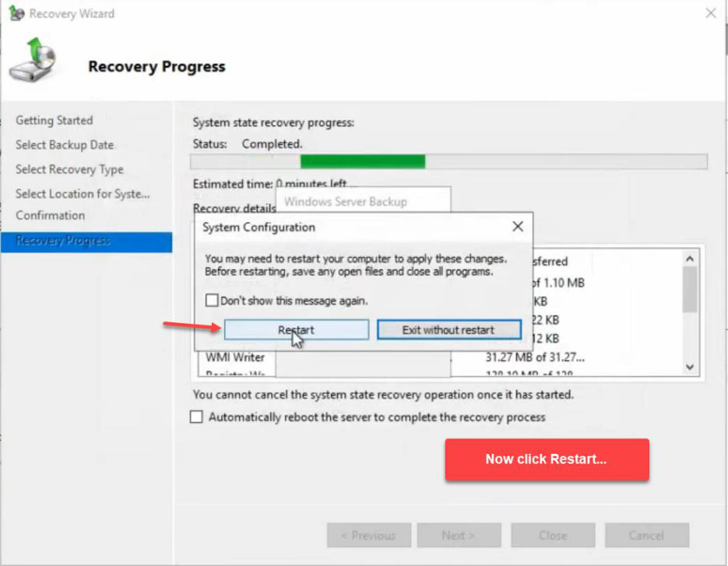Image resolution: width=728 pixels, height=566 pixels.
Task: Close the System Configuration dialog
Action: (x=518, y=227)
